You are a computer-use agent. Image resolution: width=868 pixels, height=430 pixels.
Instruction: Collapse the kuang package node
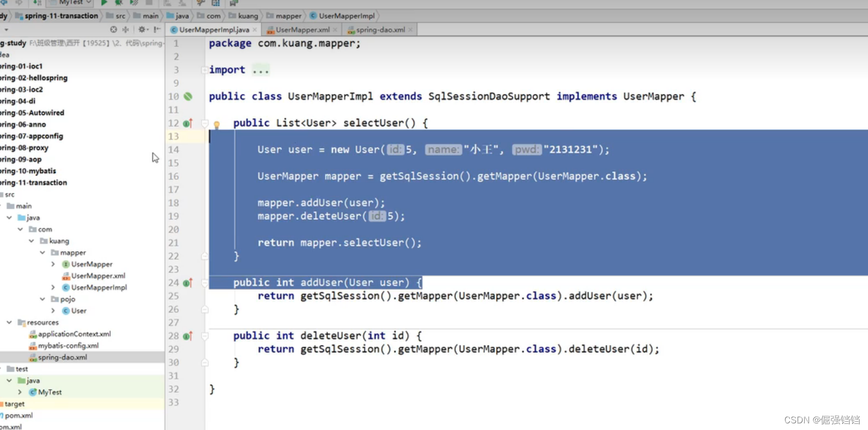coord(32,241)
